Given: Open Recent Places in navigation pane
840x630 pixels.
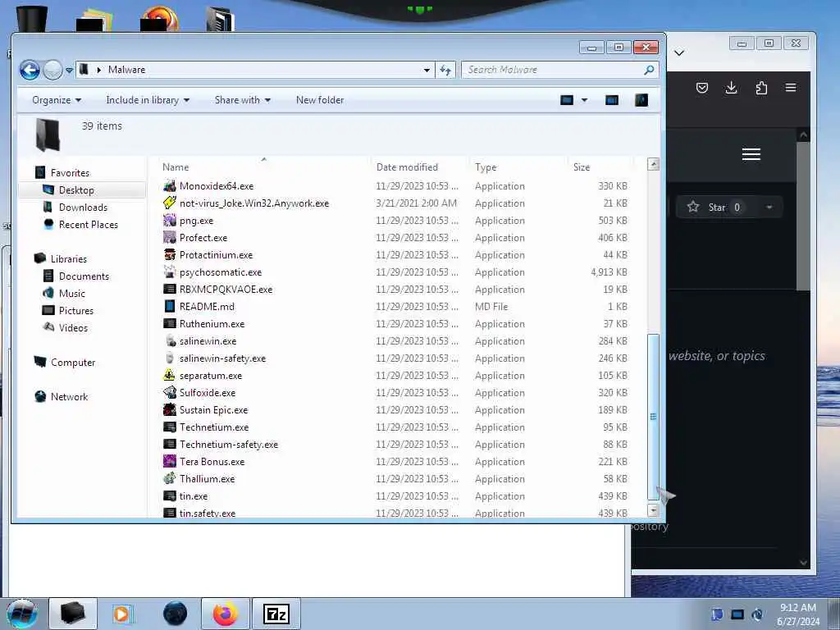Looking at the screenshot, I should (89, 225).
